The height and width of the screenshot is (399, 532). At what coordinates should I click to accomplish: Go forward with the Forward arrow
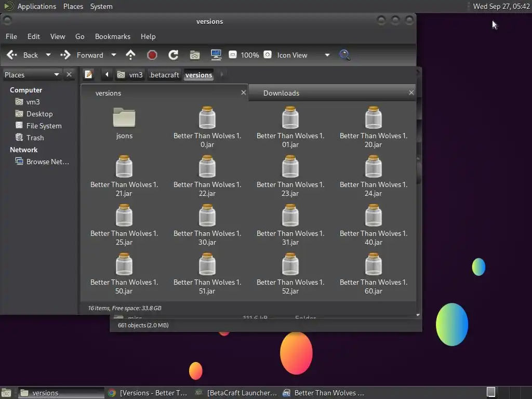click(65, 55)
